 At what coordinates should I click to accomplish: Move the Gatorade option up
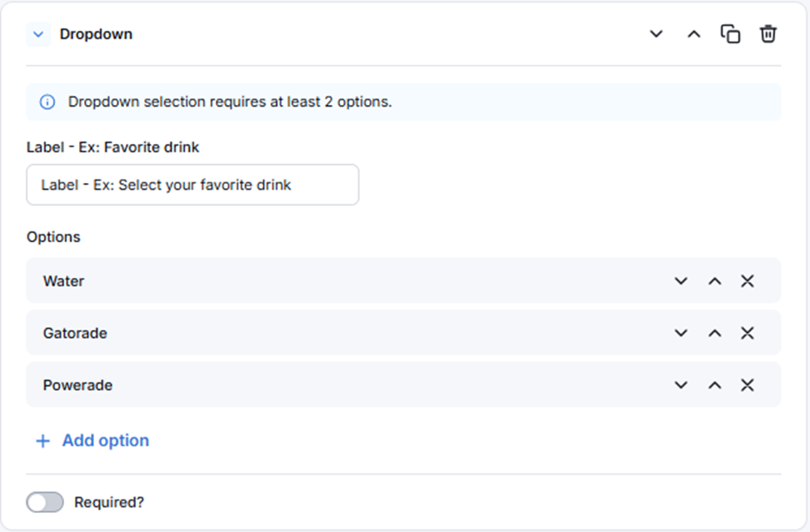coord(714,333)
